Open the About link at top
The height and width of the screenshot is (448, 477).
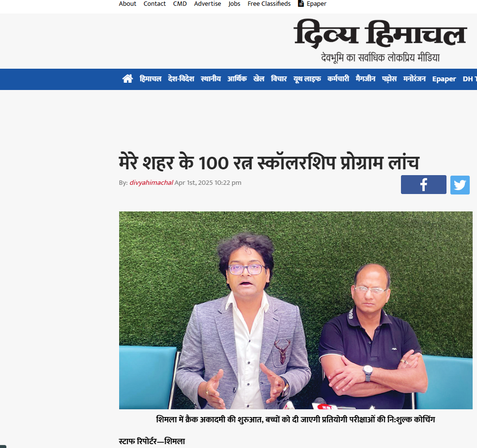tap(127, 4)
